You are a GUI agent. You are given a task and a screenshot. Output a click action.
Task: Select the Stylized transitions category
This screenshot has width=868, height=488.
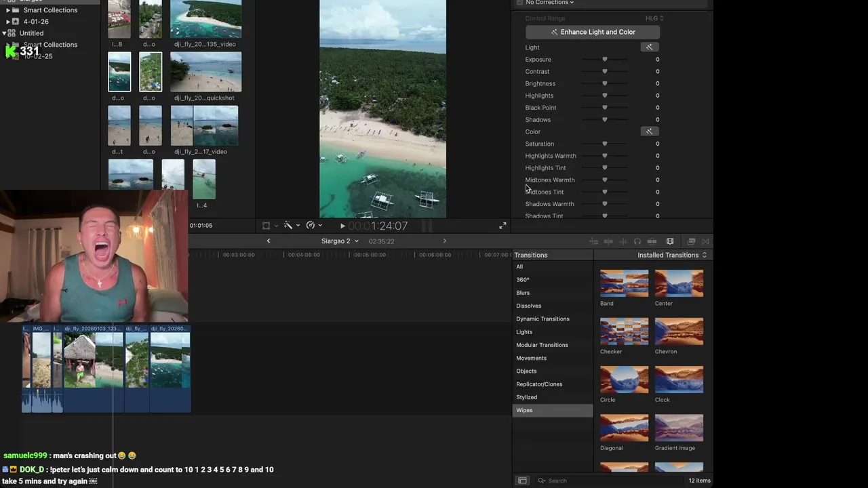[552, 397]
